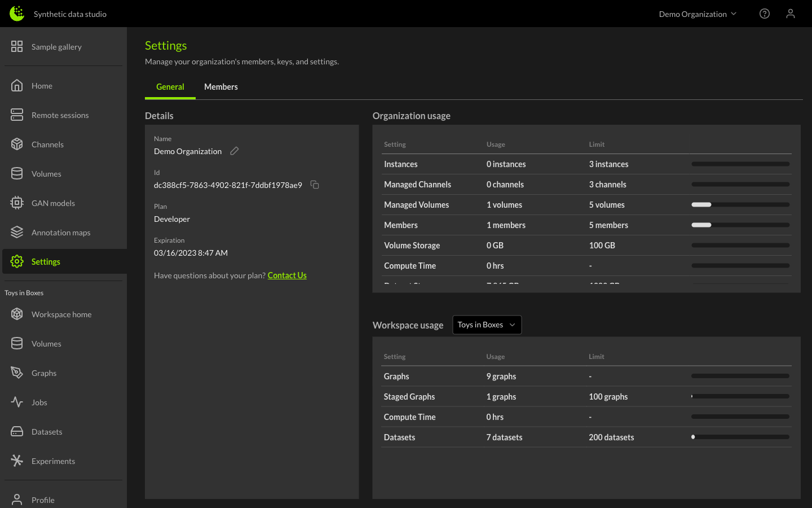This screenshot has height=508, width=812.
Task: Open your Profile settings
Action: (x=42, y=500)
